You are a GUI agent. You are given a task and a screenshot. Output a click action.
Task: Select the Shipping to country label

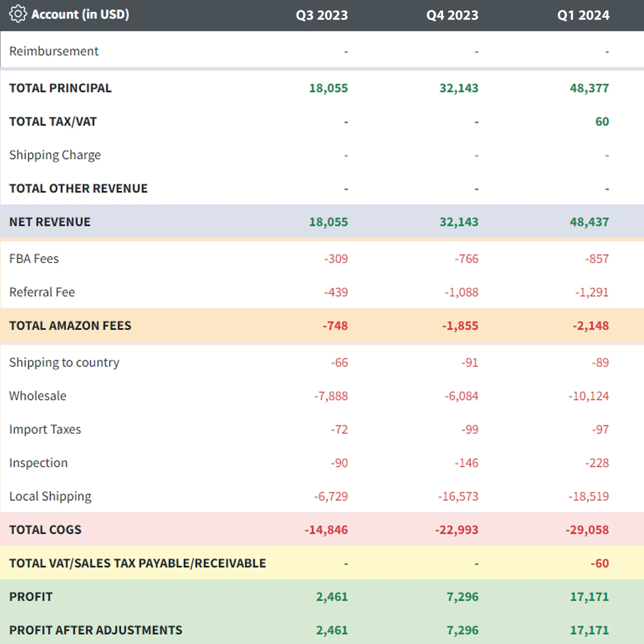click(64, 363)
